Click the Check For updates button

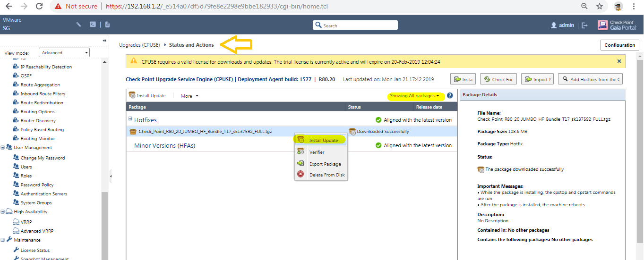498,79
